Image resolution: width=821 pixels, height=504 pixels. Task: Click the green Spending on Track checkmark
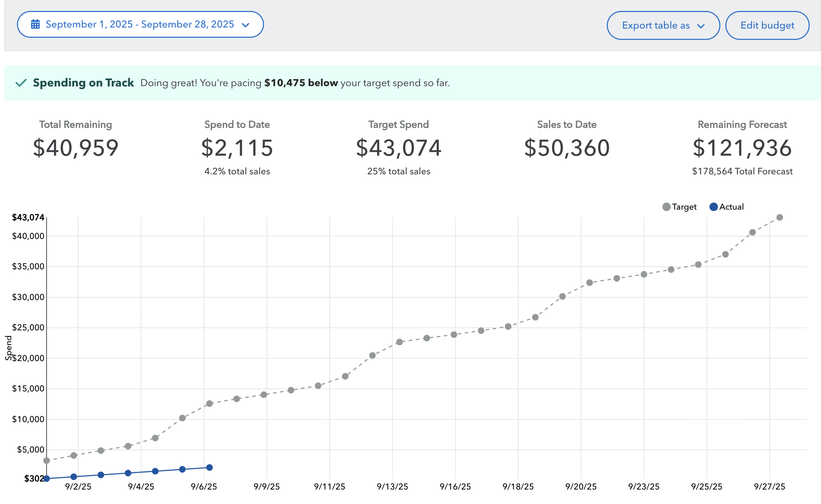tap(21, 83)
